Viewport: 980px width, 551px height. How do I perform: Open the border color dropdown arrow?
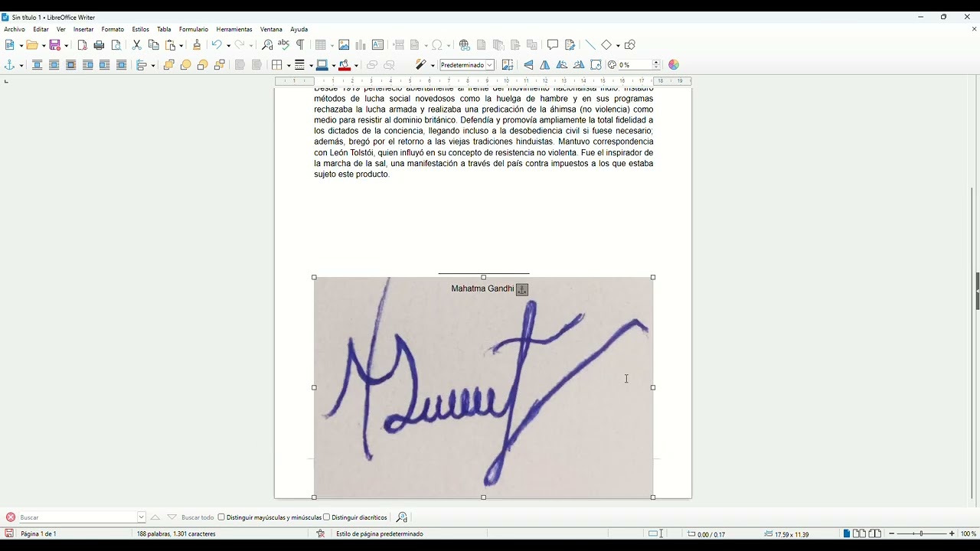(334, 65)
